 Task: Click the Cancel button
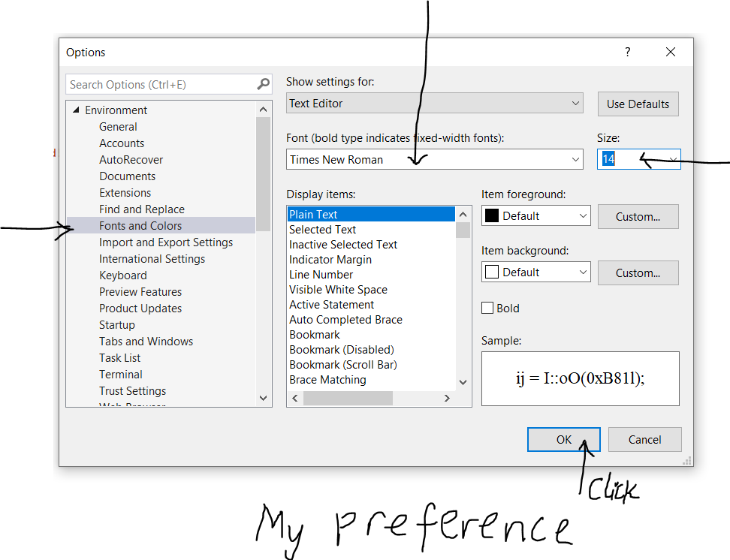pos(645,439)
